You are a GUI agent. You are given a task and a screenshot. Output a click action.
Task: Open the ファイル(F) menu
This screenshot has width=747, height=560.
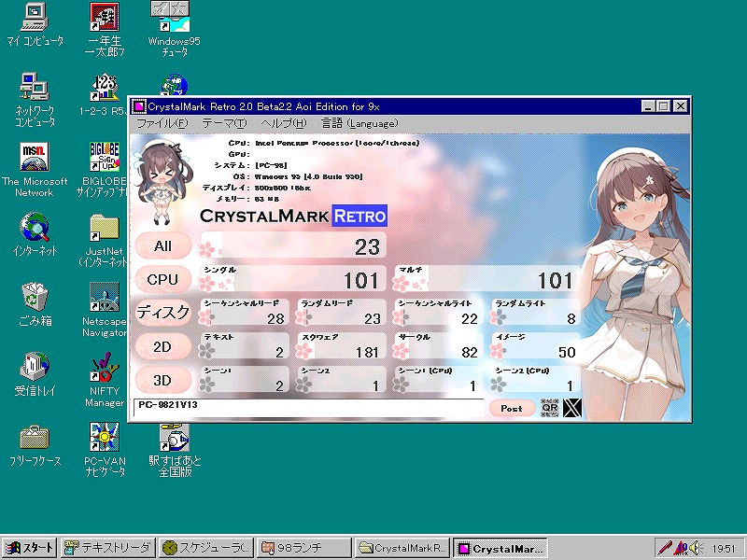click(162, 123)
